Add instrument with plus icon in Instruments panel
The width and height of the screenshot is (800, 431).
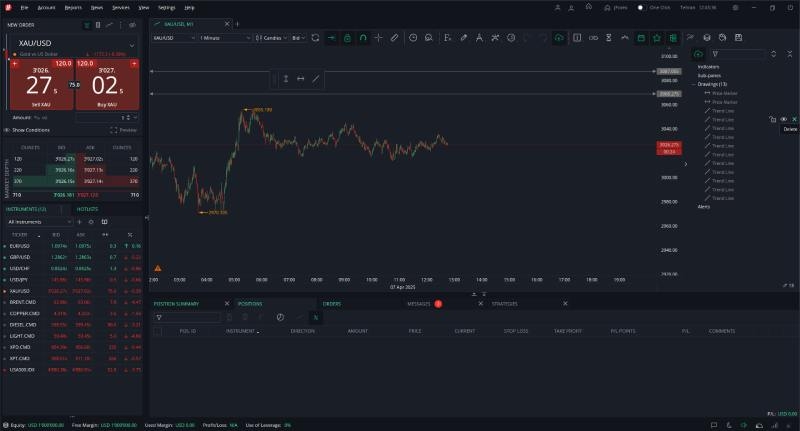(79, 222)
